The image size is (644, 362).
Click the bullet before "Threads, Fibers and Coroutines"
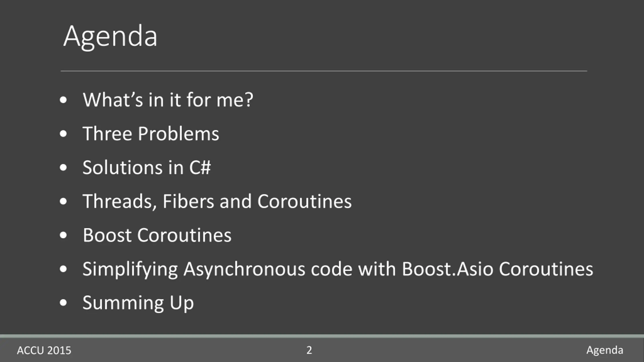point(63,201)
